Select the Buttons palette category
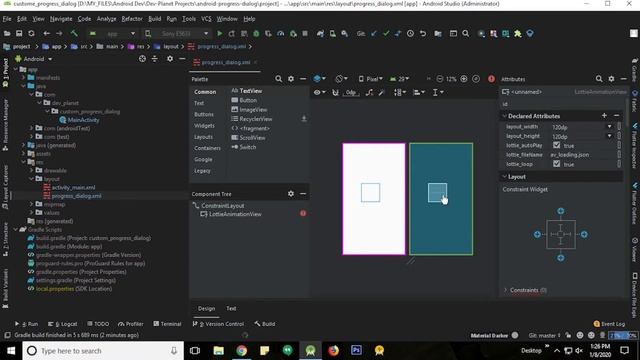640x360 pixels. click(x=204, y=114)
